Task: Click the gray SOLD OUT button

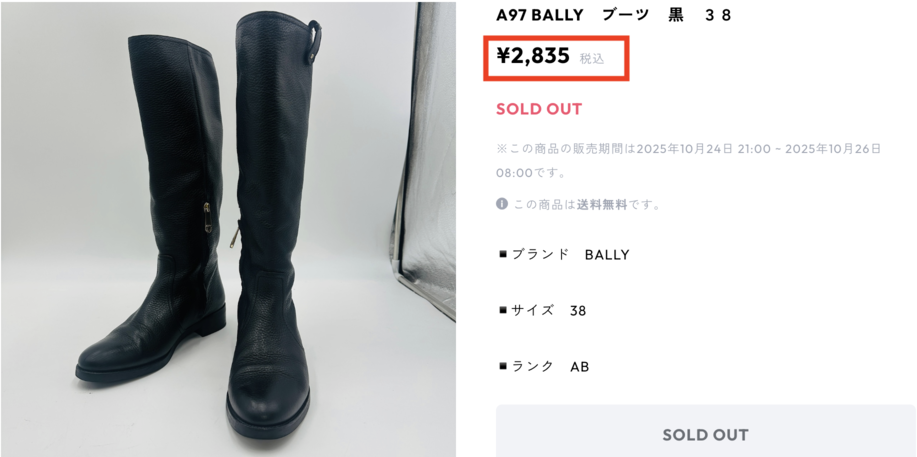Action: tap(705, 434)
